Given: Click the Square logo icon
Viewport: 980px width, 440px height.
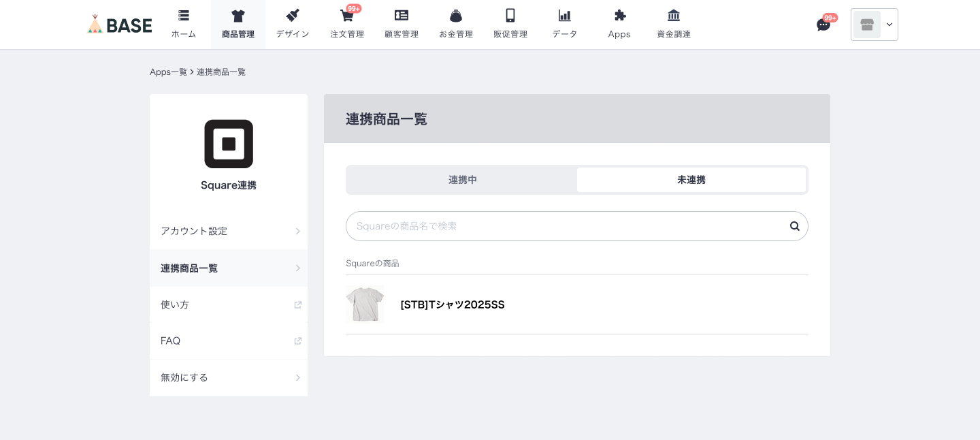Looking at the screenshot, I should coord(229,144).
